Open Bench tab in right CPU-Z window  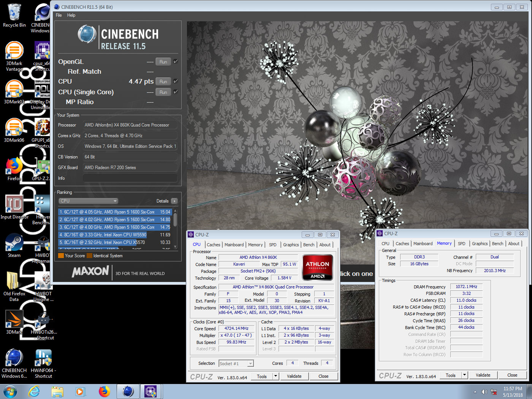click(498, 244)
